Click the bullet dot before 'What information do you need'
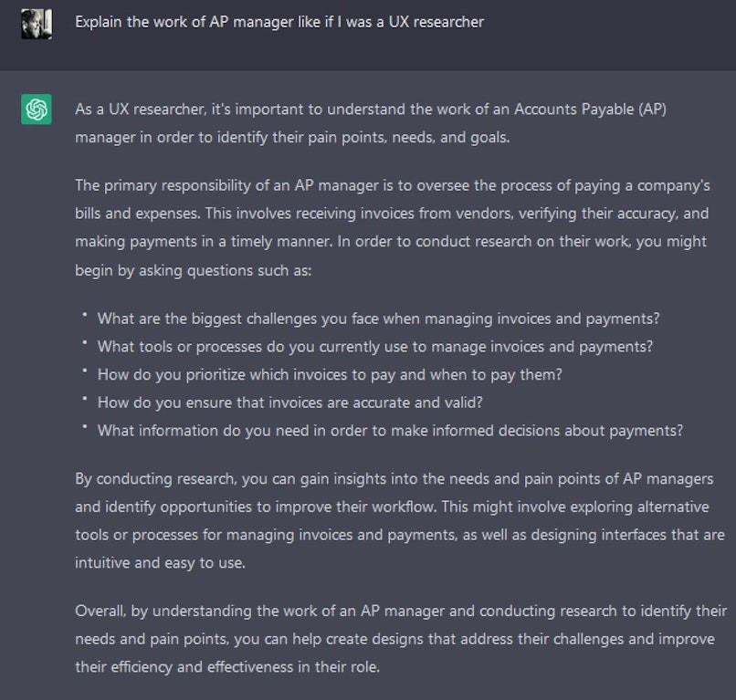Viewport: 736px width, 700px height. point(85,427)
